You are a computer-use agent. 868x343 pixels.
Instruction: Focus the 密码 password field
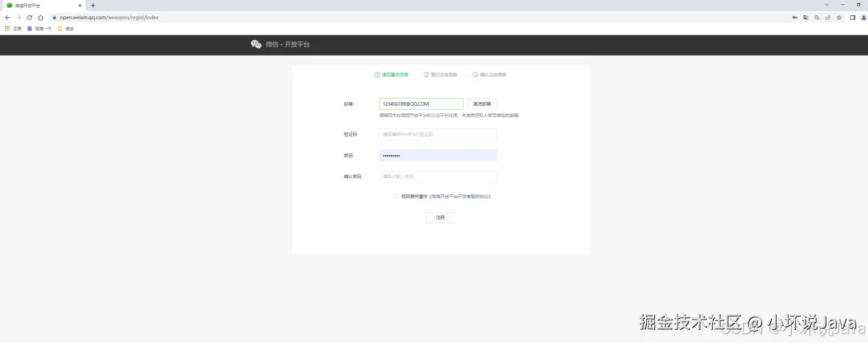point(437,155)
